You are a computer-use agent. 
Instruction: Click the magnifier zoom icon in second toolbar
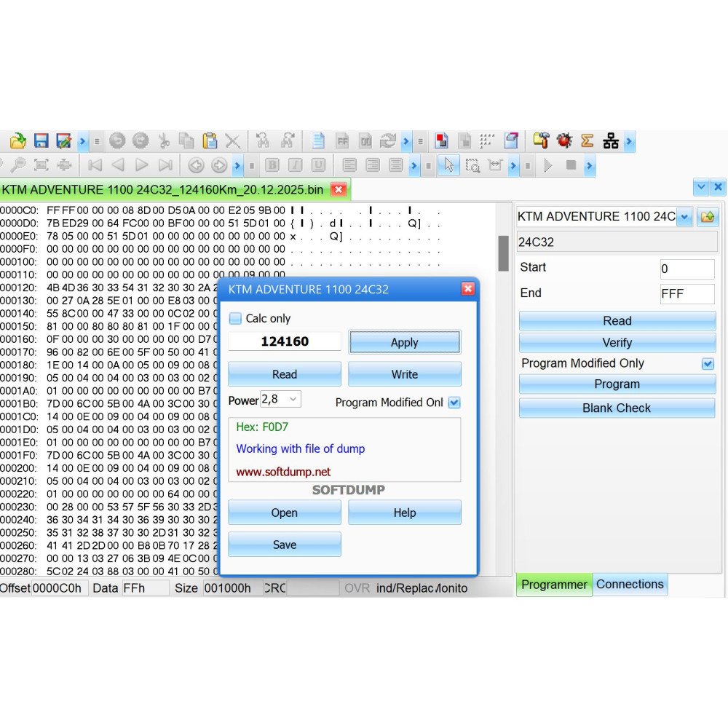19,165
